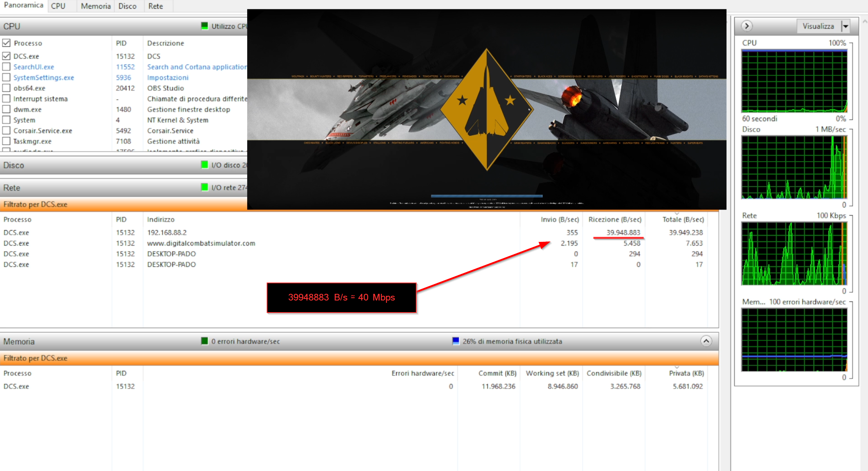Sort memory list by Errori hardware/sec
The width and height of the screenshot is (868, 471).
click(x=423, y=373)
